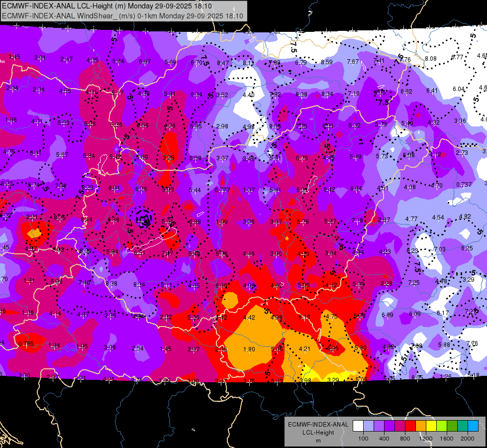
Task: Click the grid value '3.01'
Action: [x=40, y=58]
